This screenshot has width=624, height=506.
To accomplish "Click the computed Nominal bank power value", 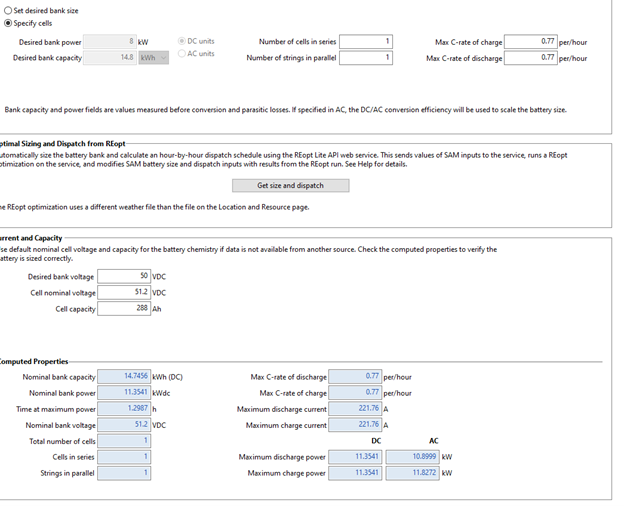I will coord(125,392).
